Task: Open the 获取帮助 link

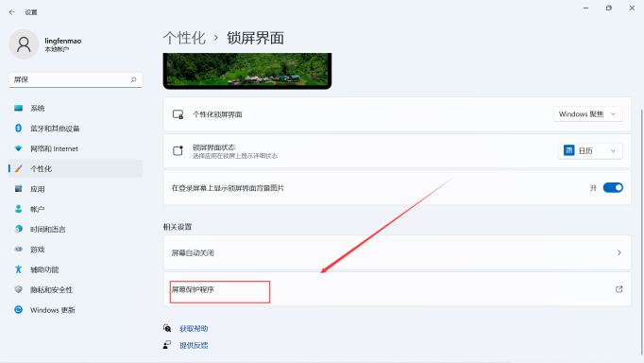Action: 194,328
